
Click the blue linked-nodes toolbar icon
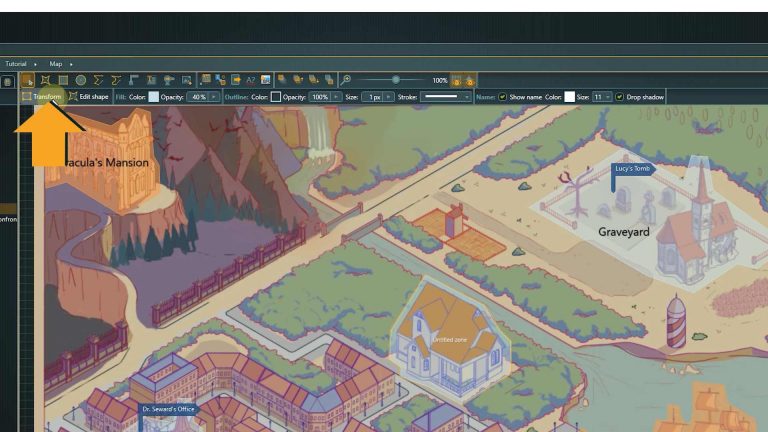[220, 79]
